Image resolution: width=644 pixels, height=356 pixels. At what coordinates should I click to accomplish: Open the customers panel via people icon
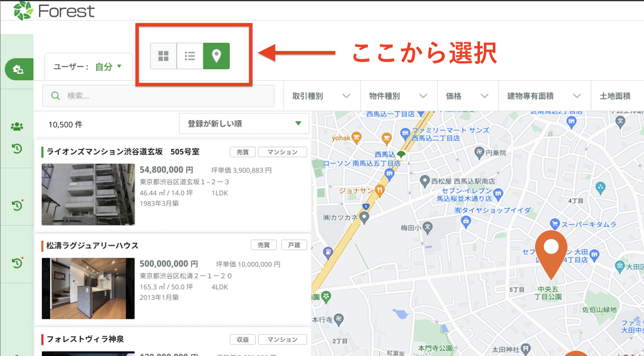pyautogui.click(x=17, y=126)
